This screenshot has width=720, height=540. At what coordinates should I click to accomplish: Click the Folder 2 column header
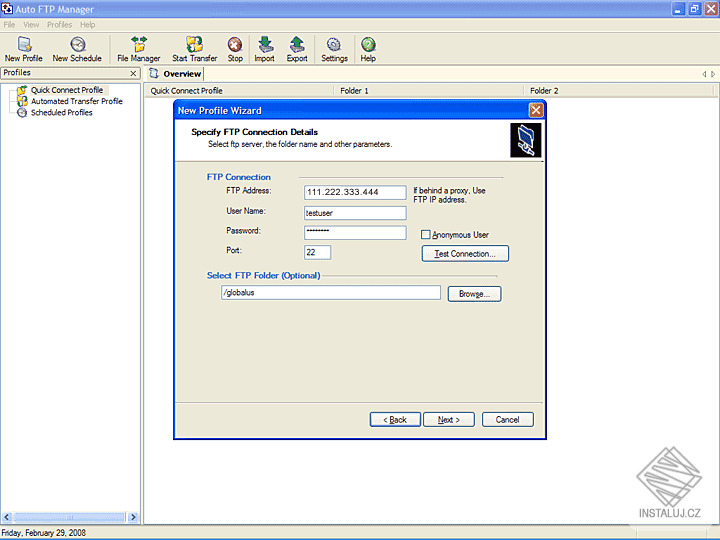click(619, 90)
